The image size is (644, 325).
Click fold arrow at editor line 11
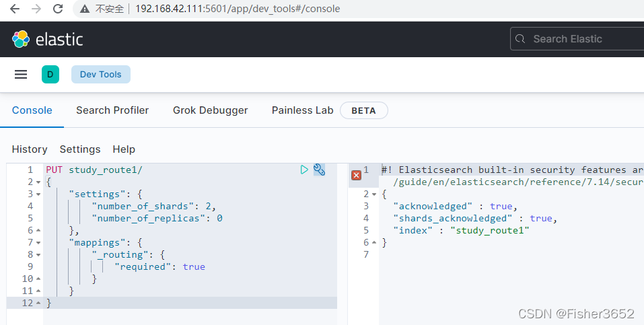[x=38, y=291]
